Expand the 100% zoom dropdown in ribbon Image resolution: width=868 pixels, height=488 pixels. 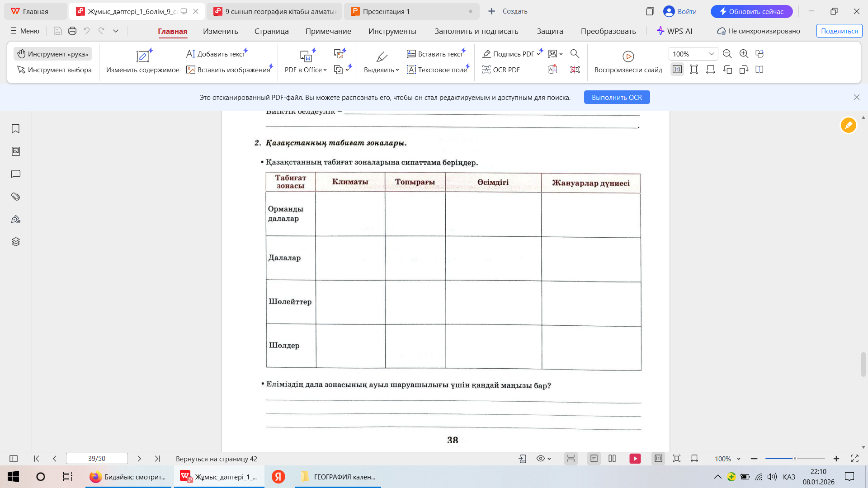tap(711, 54)
